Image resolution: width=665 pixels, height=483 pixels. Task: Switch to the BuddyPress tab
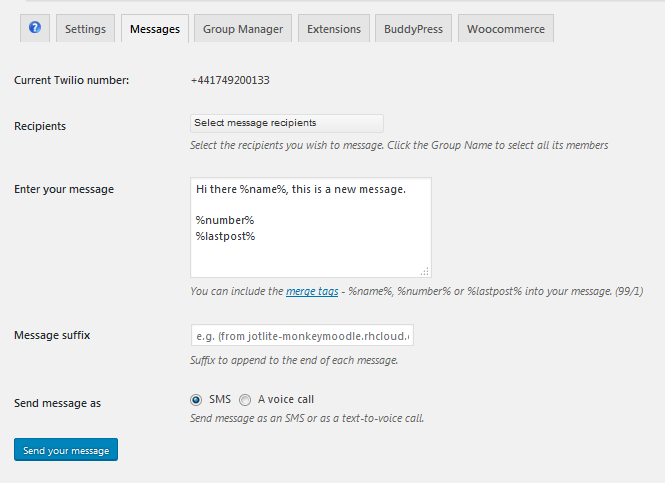(x=414, y=29)
